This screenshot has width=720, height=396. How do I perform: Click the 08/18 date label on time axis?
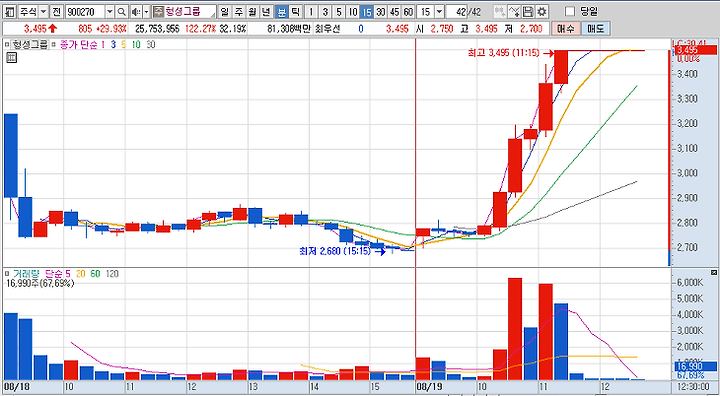point(18,387)
